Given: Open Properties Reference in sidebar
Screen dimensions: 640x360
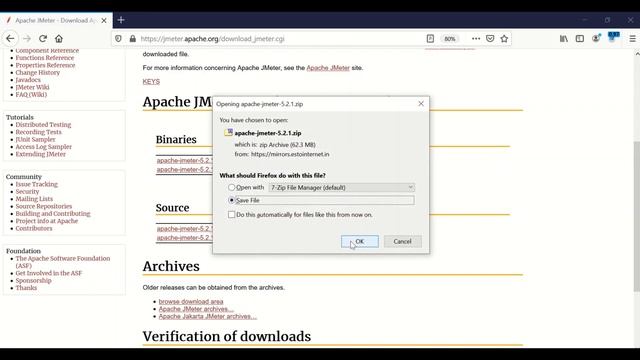Looking at the screenshot, I should [x=45, y=65].
